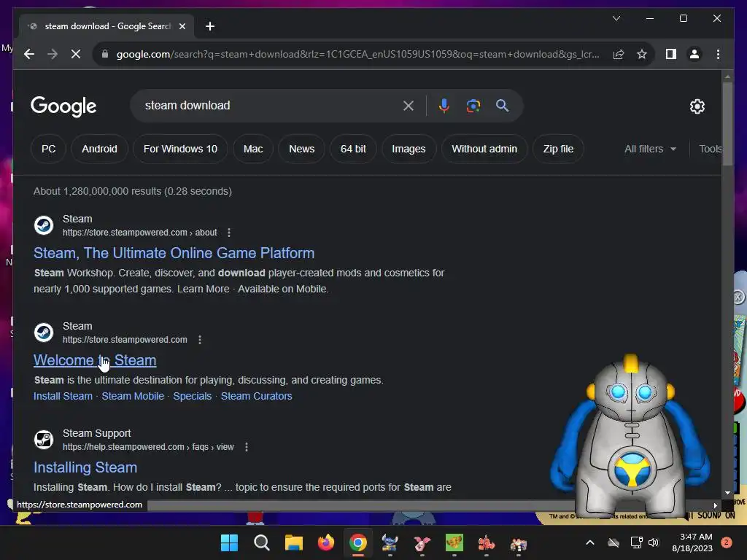The height and width of the screenshot is (560, 747).
Task: Search by voice microphone
Action: (444, 106)
